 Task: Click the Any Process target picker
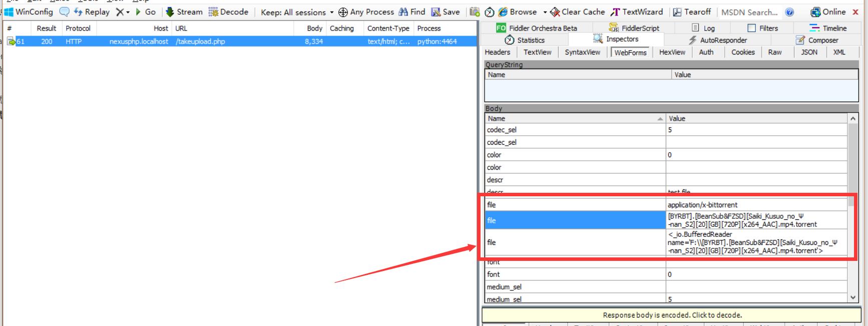[366, 12]
